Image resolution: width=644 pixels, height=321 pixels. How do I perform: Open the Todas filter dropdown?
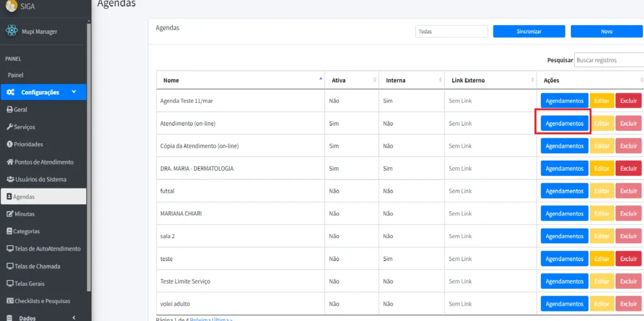click(x=451, y=31)
